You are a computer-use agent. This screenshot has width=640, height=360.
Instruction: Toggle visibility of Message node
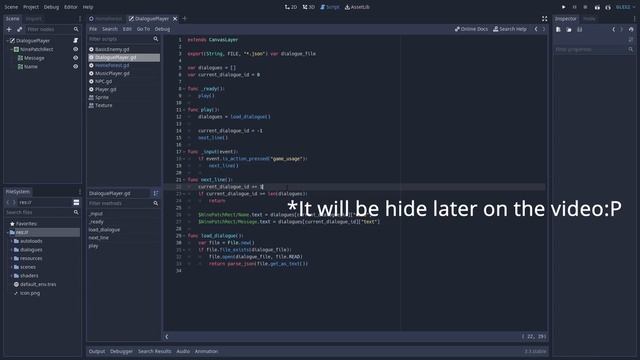pyautogui.click(x=76, y=58)
